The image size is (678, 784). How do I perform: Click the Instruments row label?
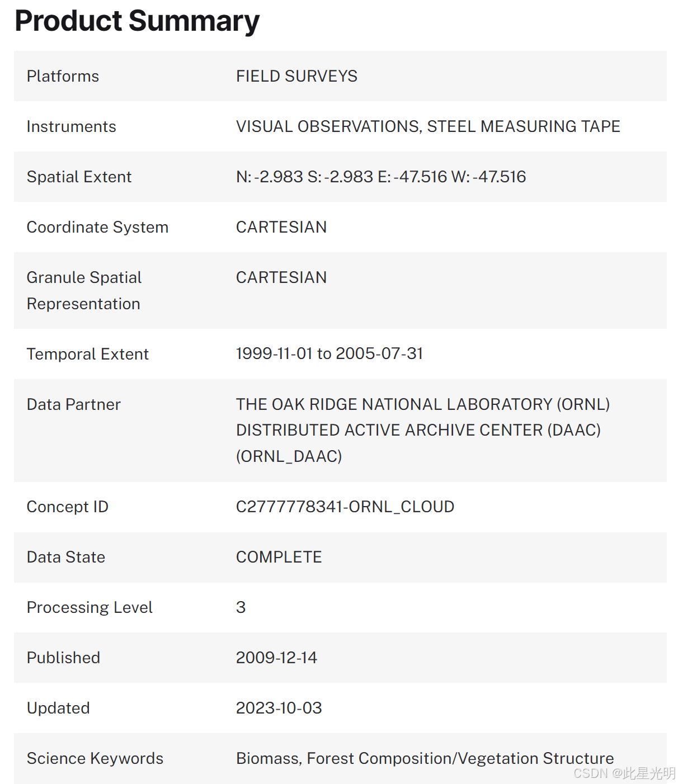71,126
